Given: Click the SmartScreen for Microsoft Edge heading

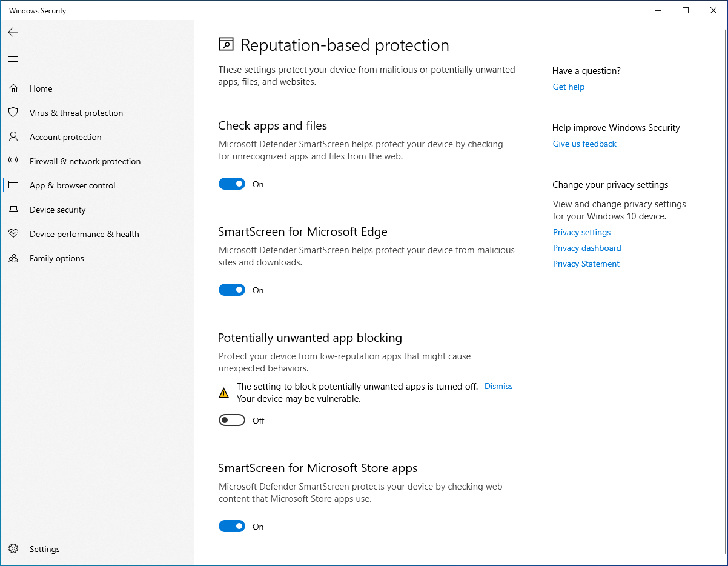Looking at the screenshot, I should tap(303, 231).
